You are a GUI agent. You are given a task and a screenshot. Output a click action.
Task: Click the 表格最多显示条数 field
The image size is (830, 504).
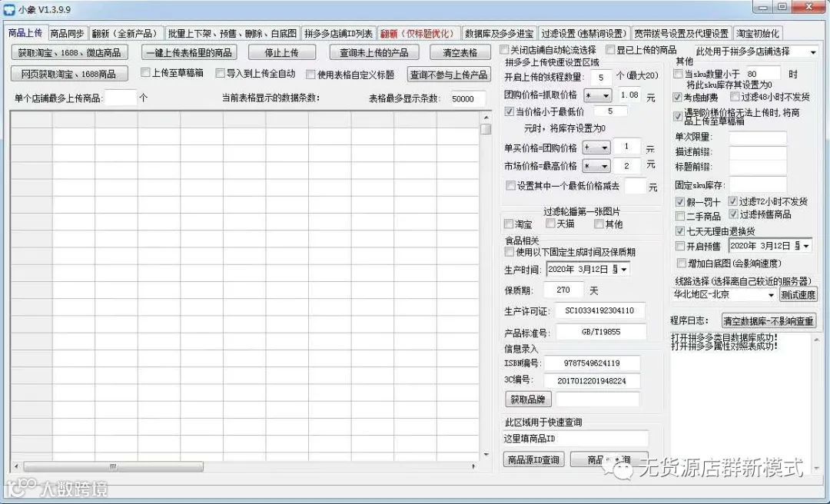(x=469, y=99)
